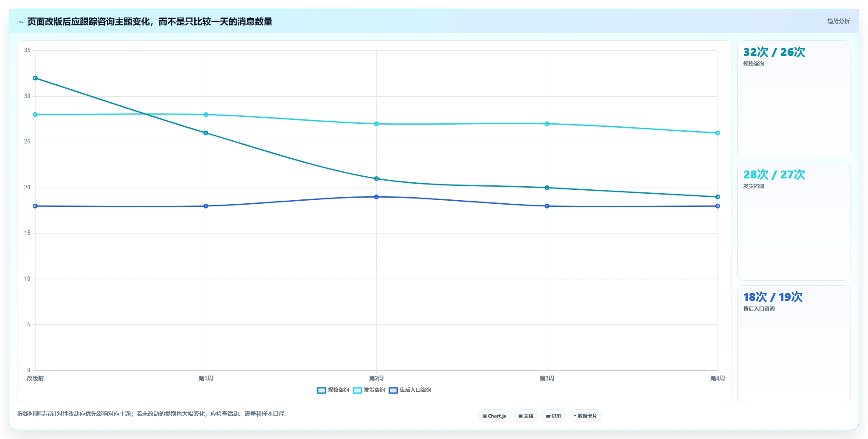Click the y-axis value 25
Image resolution: width=868 pixels, height=439 pixels.
tap(27, 142)
